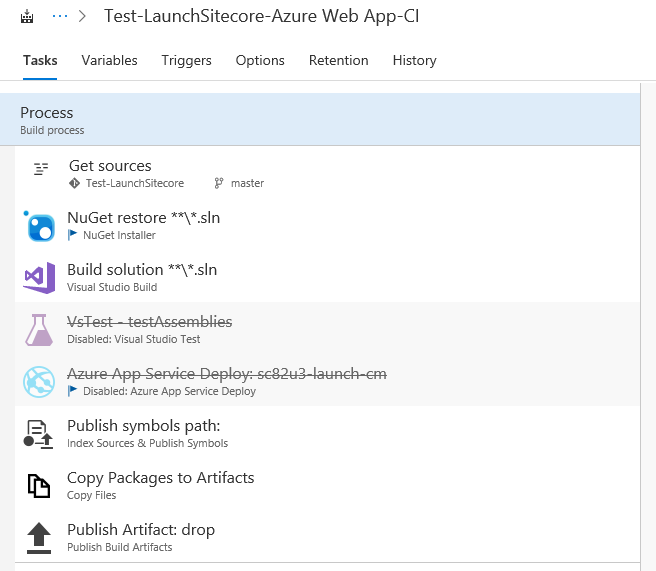Select the NuGet restore **\*.sln task

coord(327,225)
